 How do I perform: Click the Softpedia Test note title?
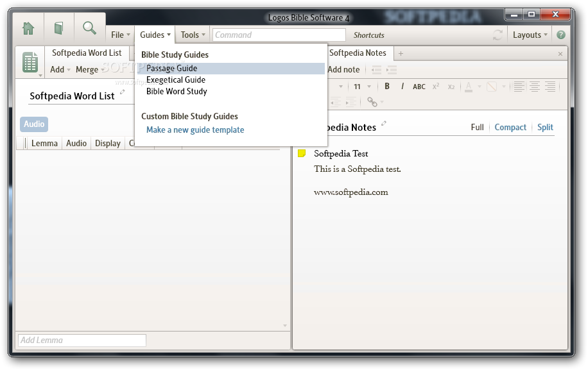point(341,153)
